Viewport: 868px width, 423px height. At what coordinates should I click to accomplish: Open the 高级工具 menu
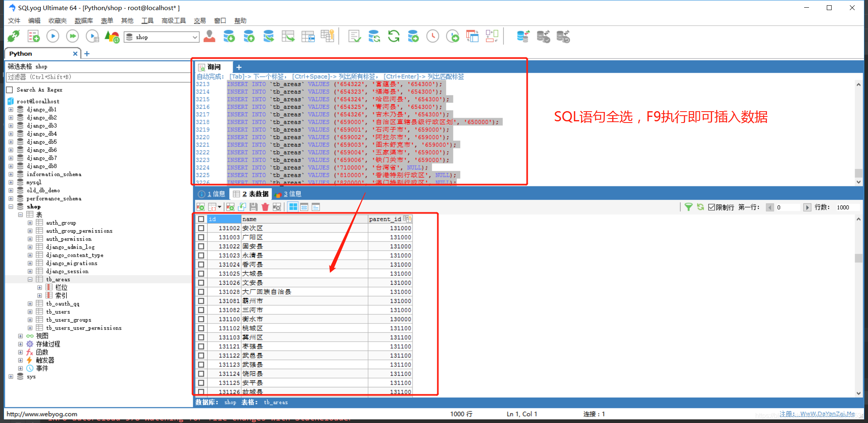click(x=174, y=21)
